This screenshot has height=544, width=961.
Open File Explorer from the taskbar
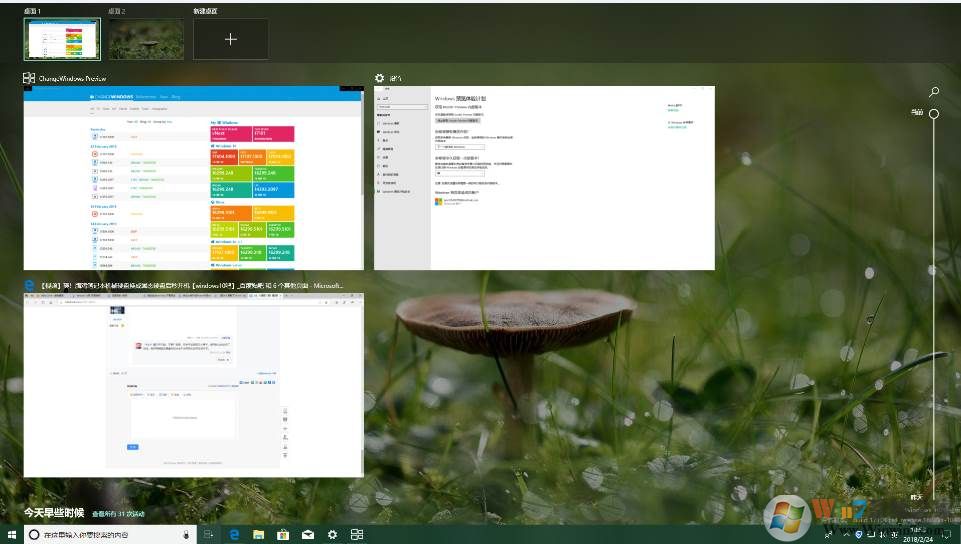(259, 535)
